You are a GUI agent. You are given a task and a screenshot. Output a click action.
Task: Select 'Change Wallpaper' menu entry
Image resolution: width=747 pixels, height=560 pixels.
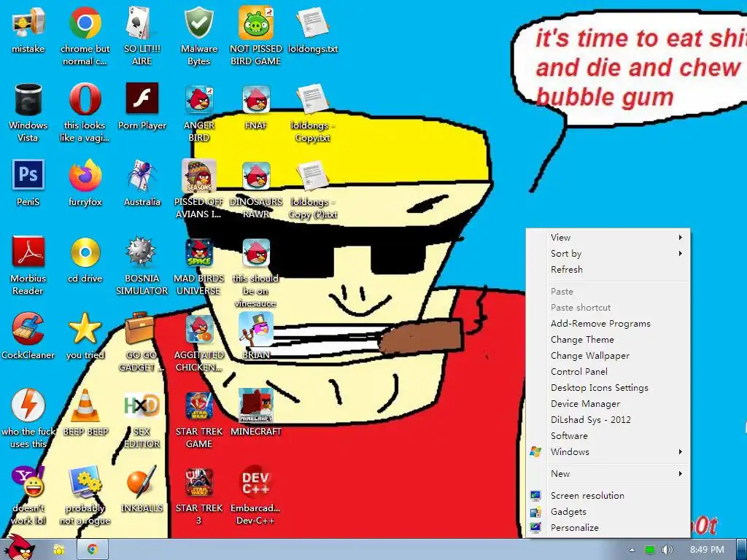click(x=608, y=355)
